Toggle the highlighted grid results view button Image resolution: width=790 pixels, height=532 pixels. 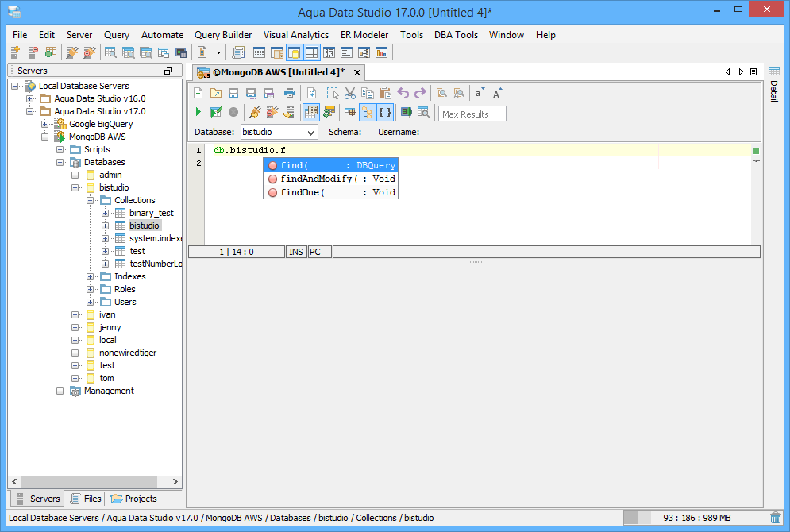[311, 112]
